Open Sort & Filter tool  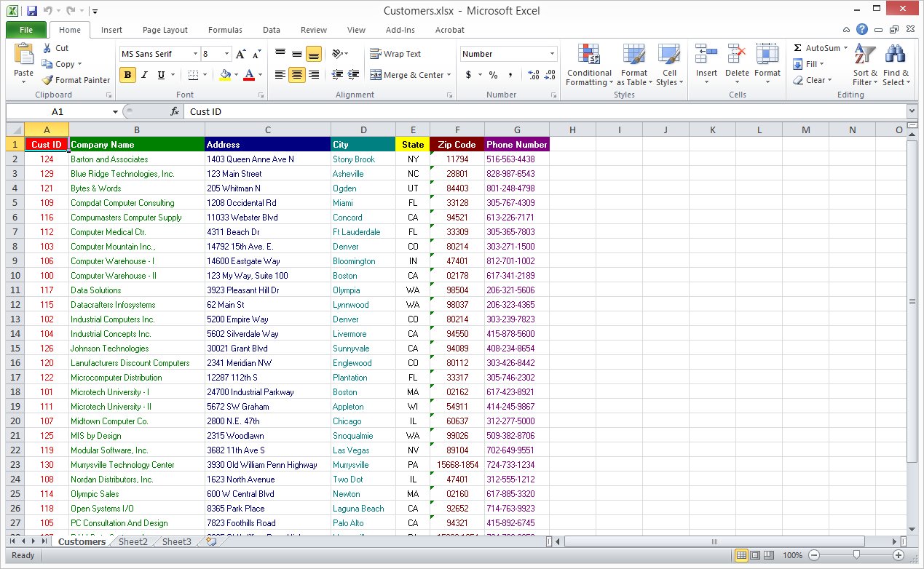865,55
